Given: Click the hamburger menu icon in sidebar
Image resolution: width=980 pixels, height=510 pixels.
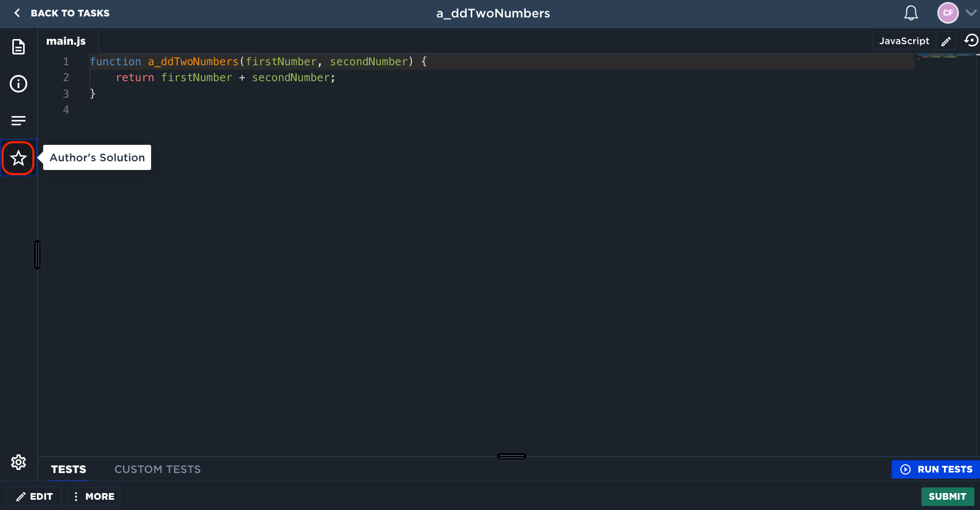Looking at the screenshot, I should (x=18, y=120).
